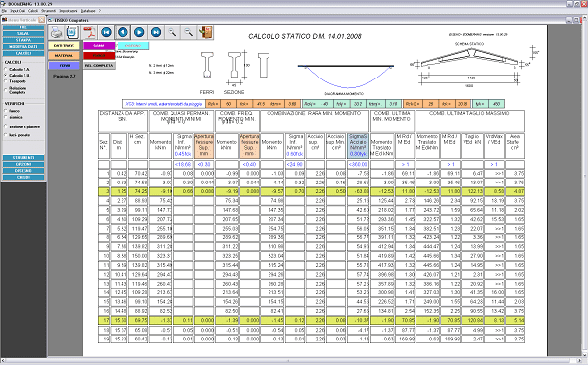Click the blue 'SigmaS Acciaio' column header
Image resolution: width=588 pixels, height=366 pixels.
[x=358, y=145]
